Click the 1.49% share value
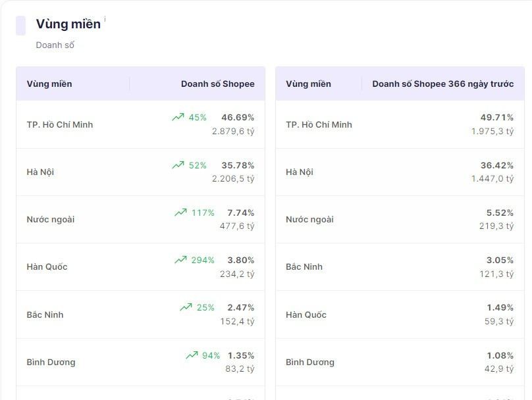This screenshot has width=532, height=400. tap(500, 307)
